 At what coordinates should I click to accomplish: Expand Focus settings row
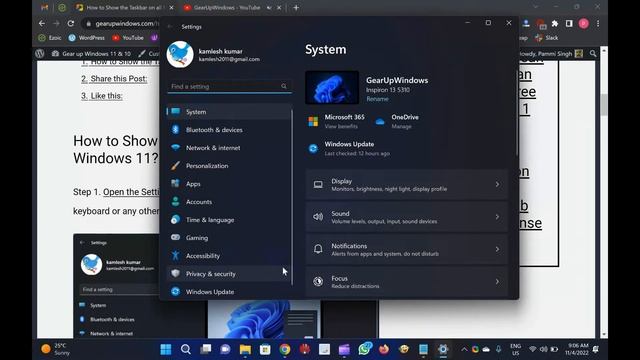point(407,282)
